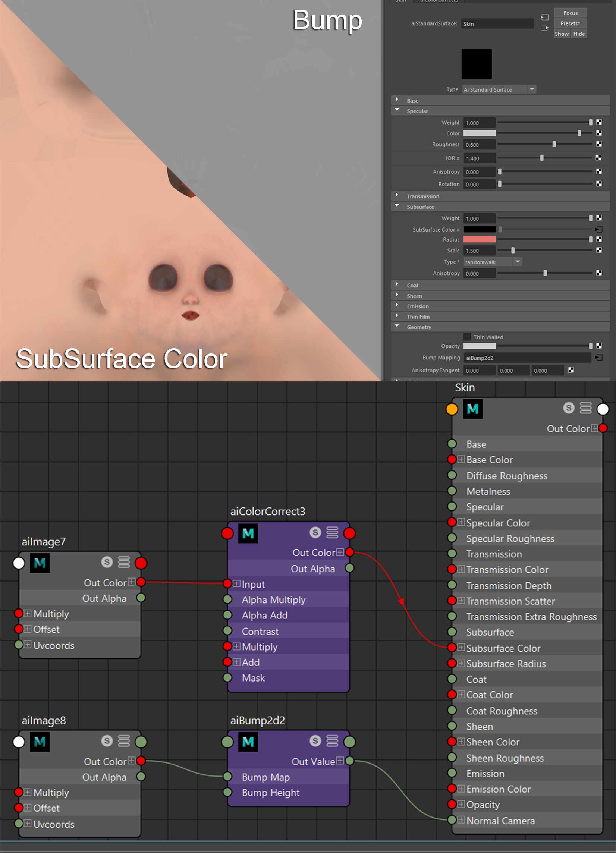The image size is (616, 853).
Task: Enable the Thin Walled checkbox
Action: (467, 337)
